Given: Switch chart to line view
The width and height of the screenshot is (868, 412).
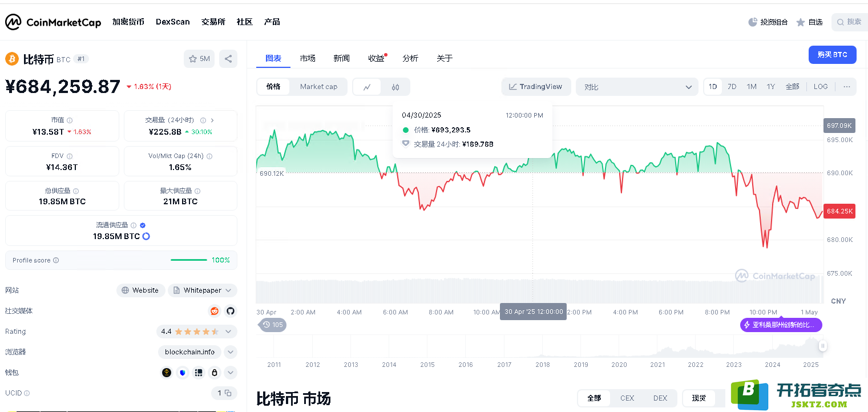Looking at the screenshot, I should pyautogui.click(x=368, y=87).
